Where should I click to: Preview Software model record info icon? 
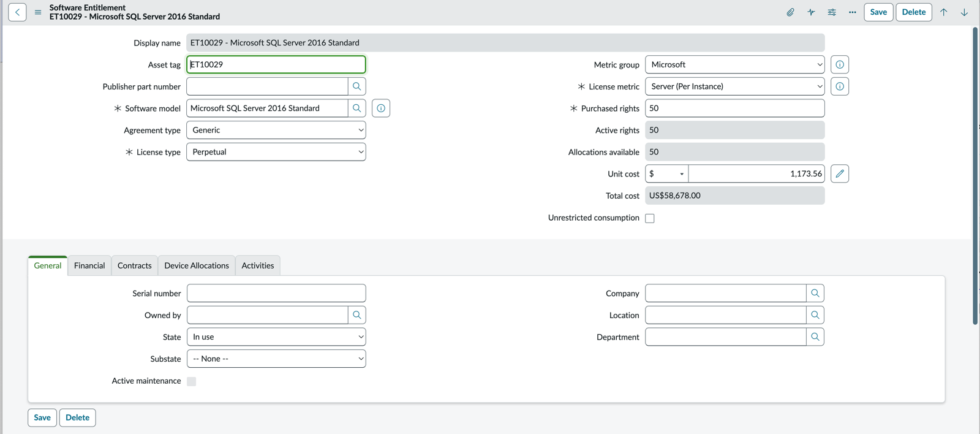[381, 108]
